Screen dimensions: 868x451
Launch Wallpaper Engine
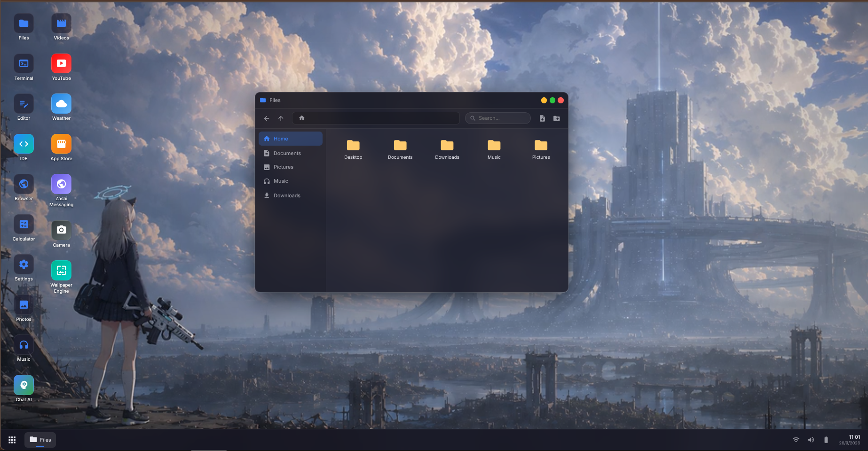[x=61, y=277]
